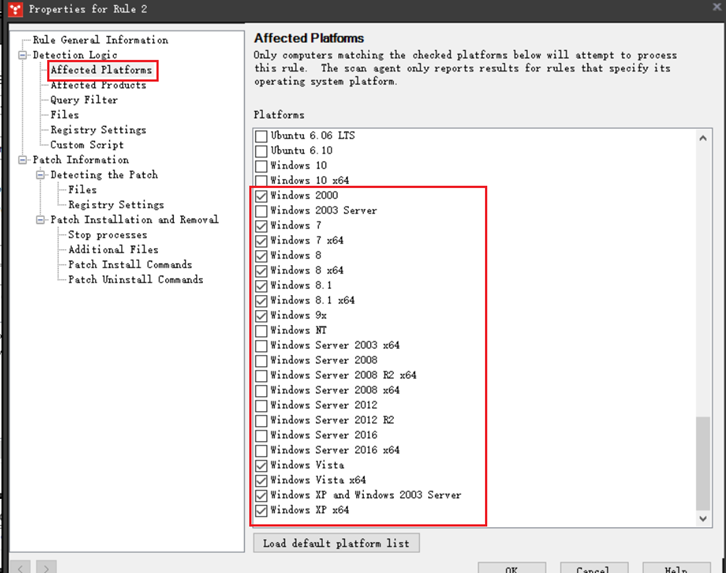
Task: Collapse the Patch Information node
Action: 24,160
